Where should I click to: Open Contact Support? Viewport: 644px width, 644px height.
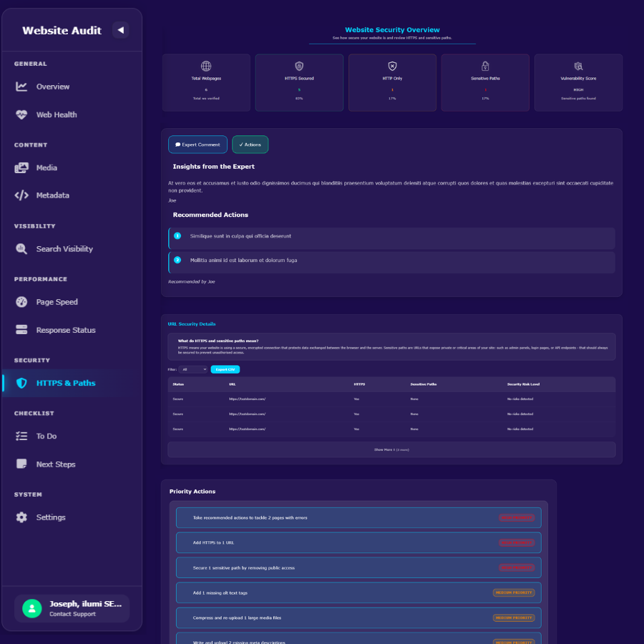click(x=72, y=614)
